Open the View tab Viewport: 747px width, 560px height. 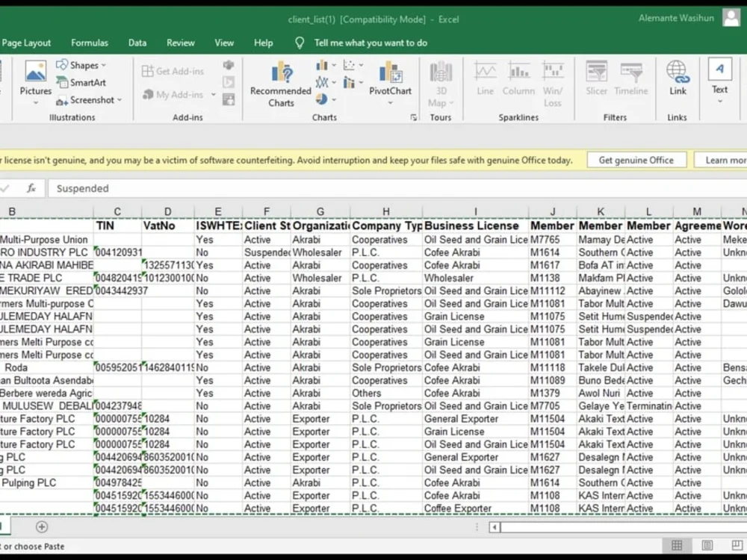click(x=224, y=43)
